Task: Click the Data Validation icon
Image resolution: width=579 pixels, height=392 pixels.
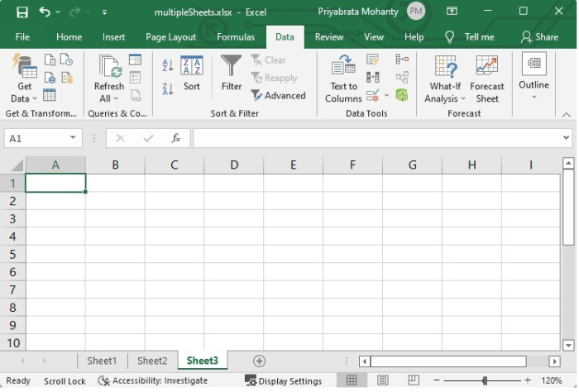Action: tap(372, 96)
